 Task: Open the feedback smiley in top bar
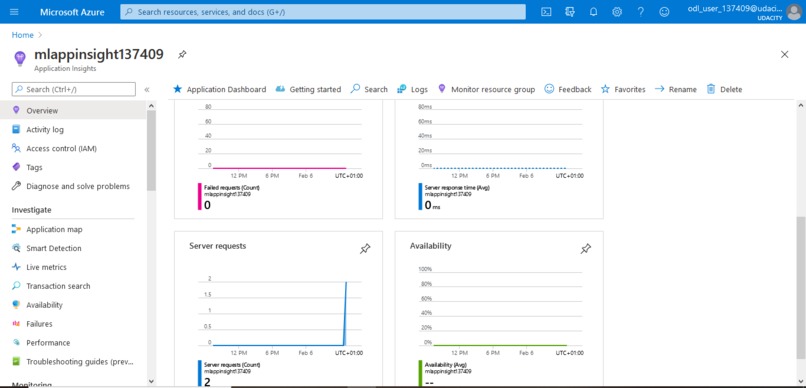(664, 12)
